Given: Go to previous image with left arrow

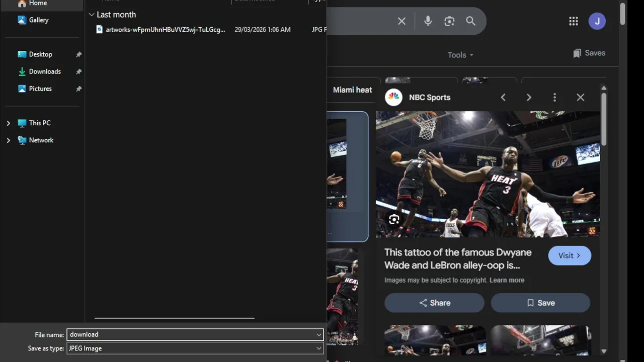Looking at the screenshot, I should [x=503, y=98].
